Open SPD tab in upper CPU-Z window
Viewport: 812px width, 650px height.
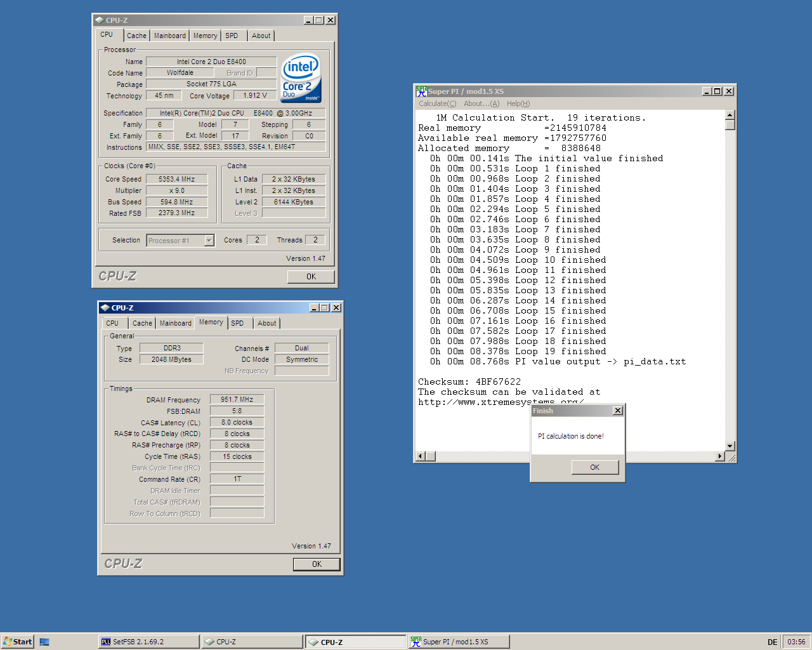(232, 36)
